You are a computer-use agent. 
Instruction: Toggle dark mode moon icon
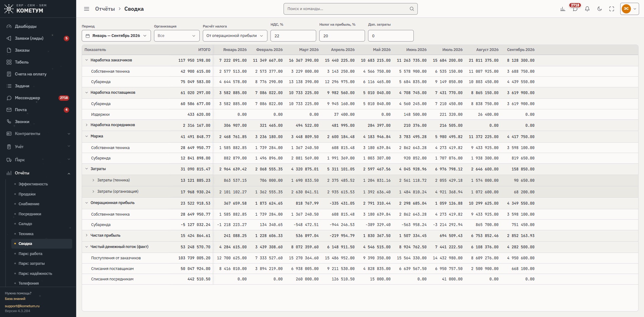coord(599,9)
